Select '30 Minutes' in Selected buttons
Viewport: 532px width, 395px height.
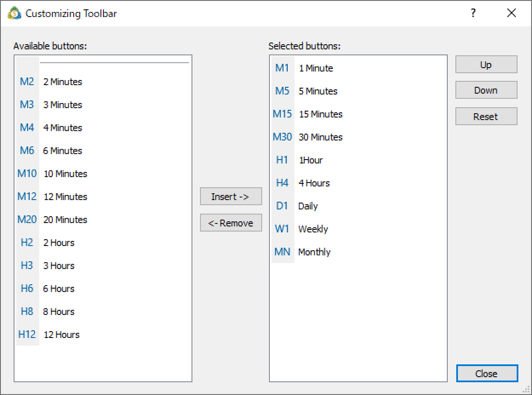pos(320,137)
